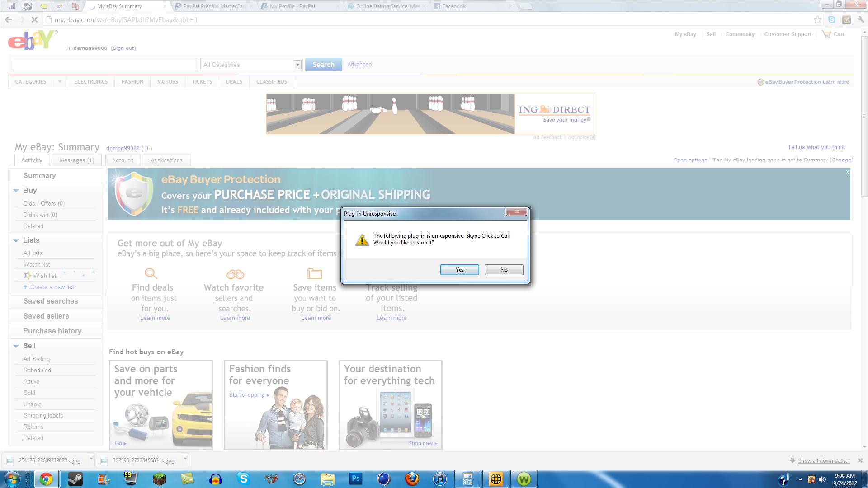Open Windows Explorer folder in taskbar
This screenshot has height=488, width=868.
click(x=328, y=479)
